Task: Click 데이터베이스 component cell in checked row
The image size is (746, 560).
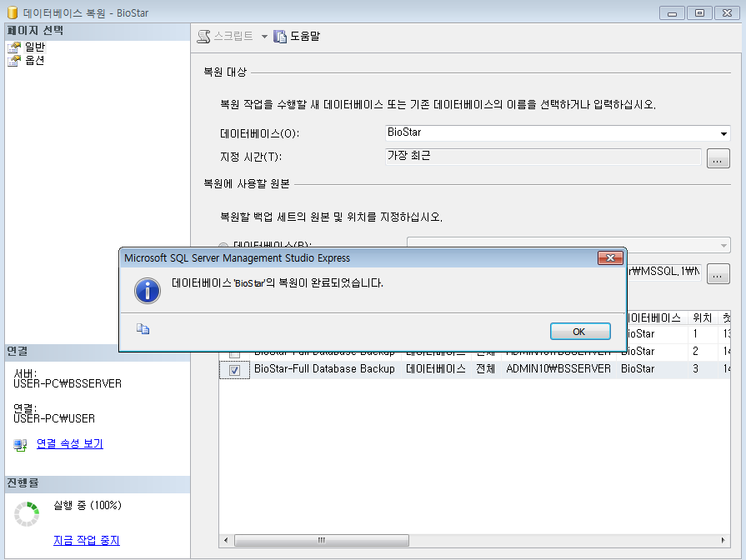Action: pos(435,368)
